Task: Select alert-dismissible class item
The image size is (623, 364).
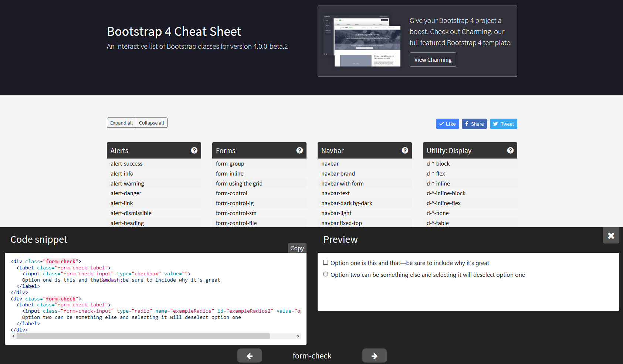Action: pos(154,213)
